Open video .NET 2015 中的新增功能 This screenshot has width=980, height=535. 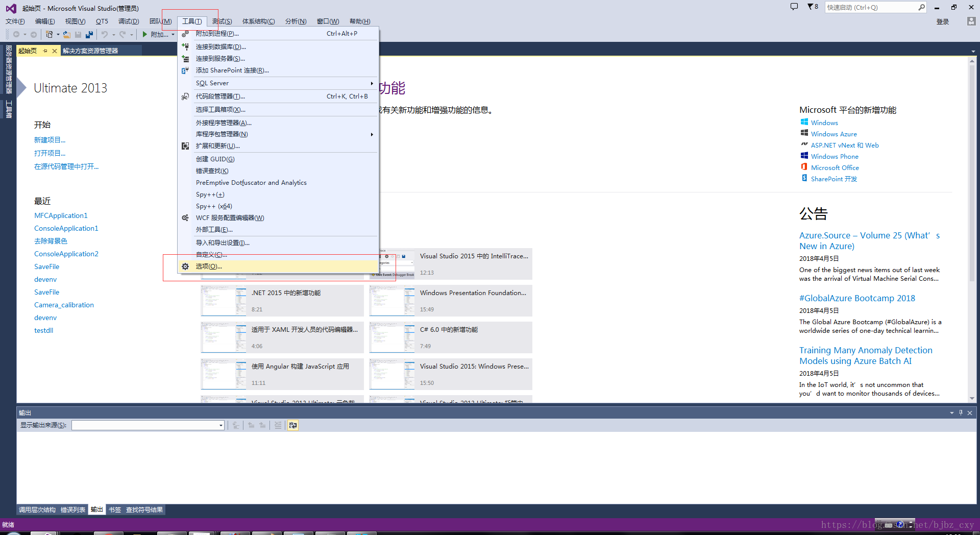282,301
